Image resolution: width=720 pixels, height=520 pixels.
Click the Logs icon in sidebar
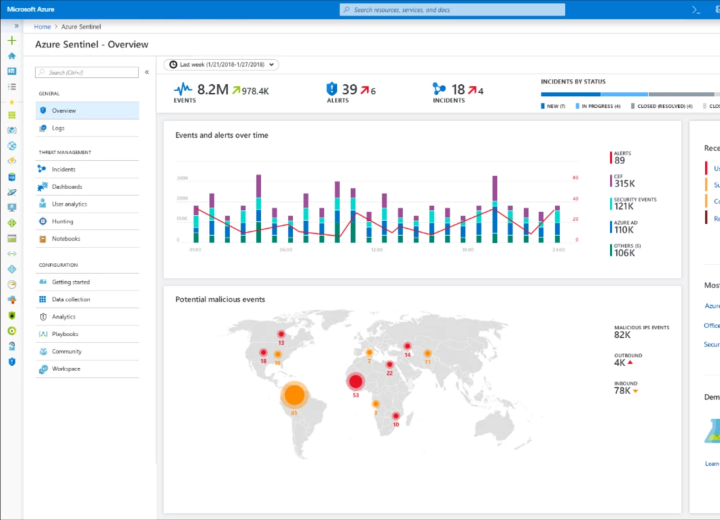43,128
